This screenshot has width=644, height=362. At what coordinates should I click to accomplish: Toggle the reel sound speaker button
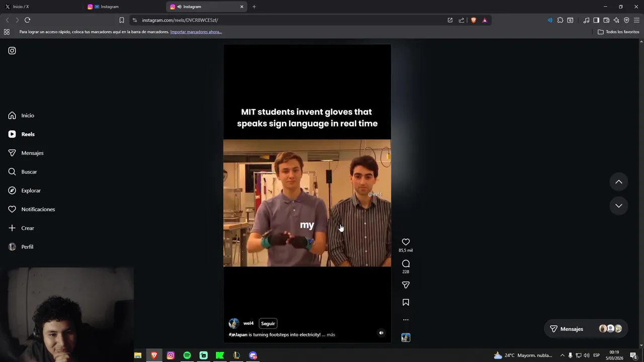381,333
